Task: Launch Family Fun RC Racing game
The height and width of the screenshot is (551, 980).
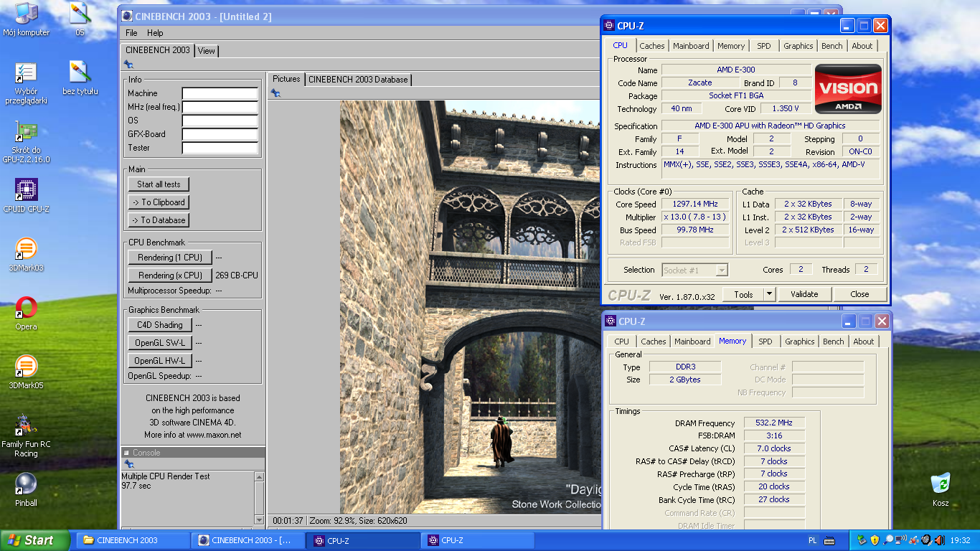Action: 26,435
